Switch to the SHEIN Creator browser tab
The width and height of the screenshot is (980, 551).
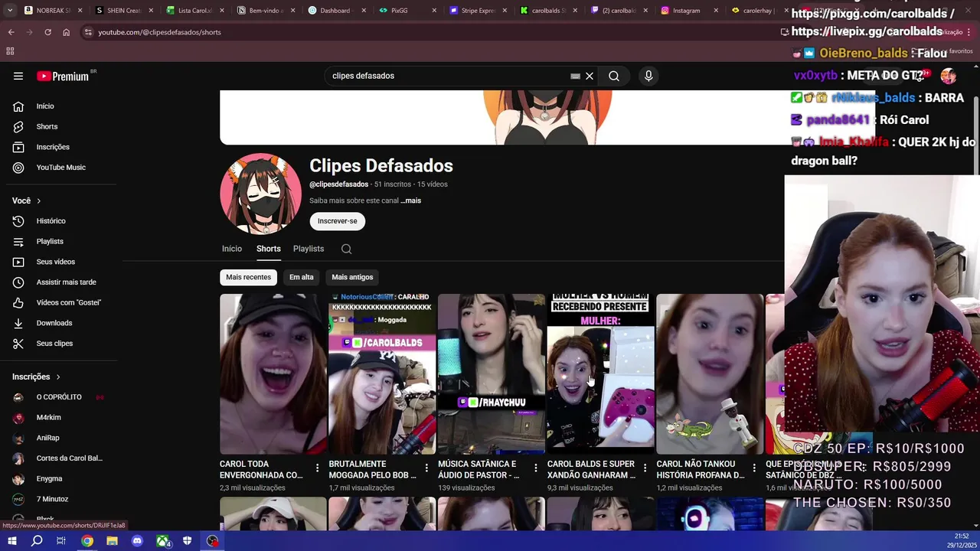[x=122, y=11]
